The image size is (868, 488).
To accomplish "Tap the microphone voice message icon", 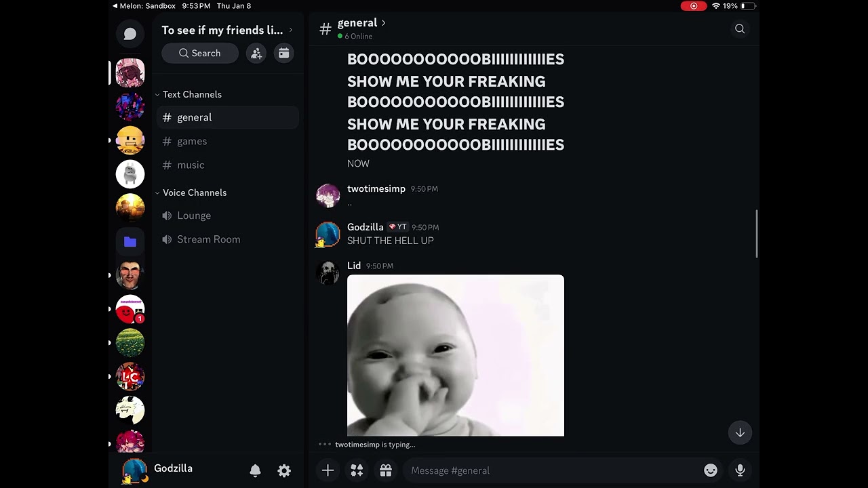I will [740, 470].
